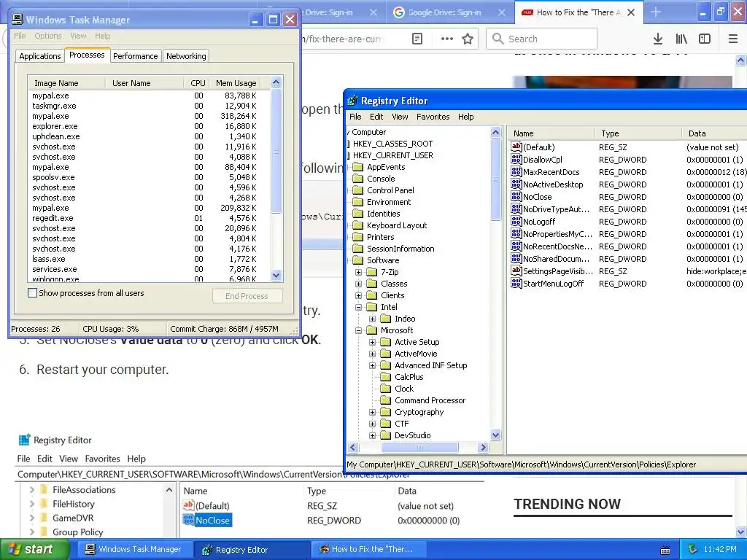
Task: Expand the Cryptography registry key
Action: pyautogui.click(x=373, y=412)
